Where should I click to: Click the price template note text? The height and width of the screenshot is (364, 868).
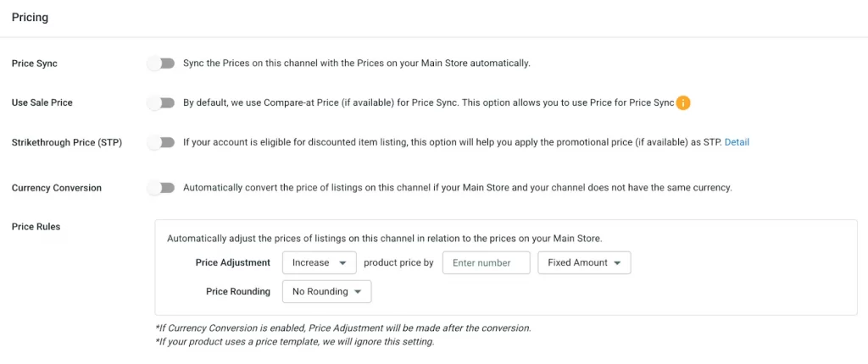[295, 342]
